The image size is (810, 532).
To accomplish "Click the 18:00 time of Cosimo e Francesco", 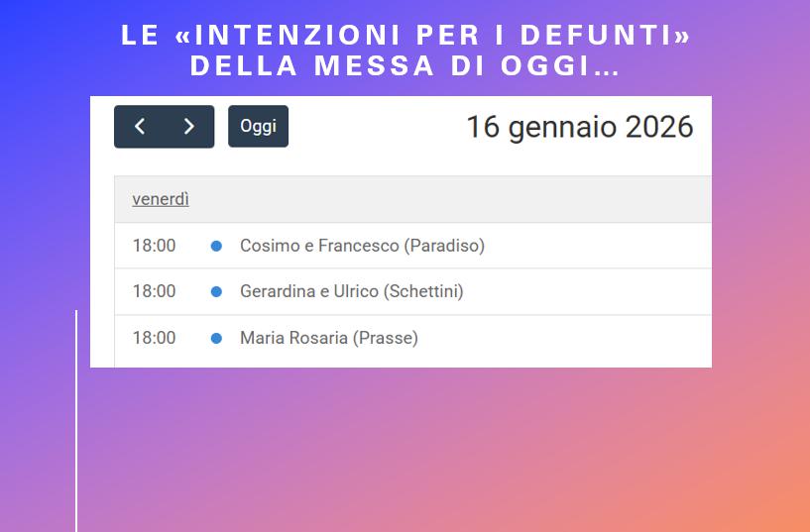I will [154, 246].
